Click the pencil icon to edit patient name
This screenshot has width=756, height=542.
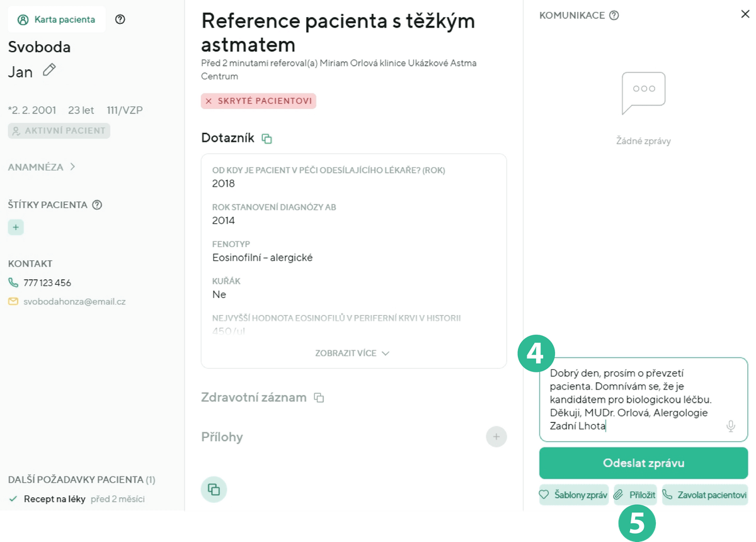click(x=49, y=71)
